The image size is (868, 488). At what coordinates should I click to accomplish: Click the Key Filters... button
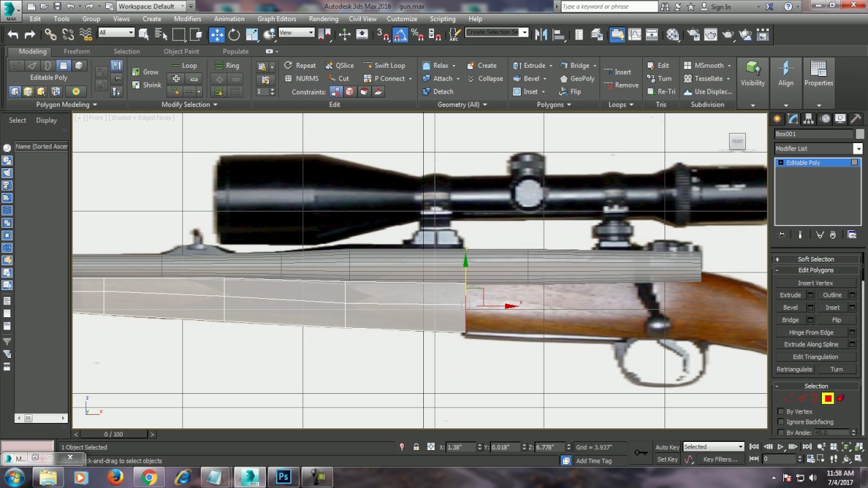pyautogui.click(x=720, y=459)
